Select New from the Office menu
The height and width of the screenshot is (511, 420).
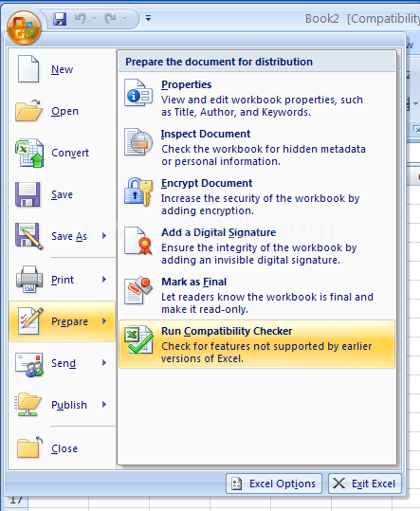[62, 69]
